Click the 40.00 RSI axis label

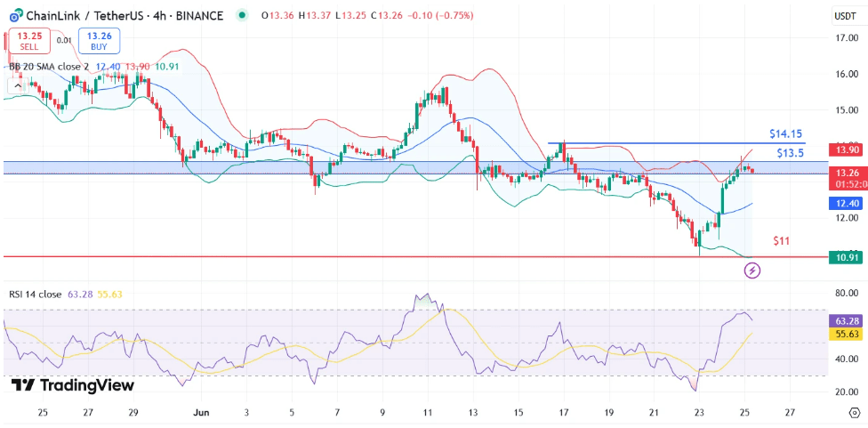[847, 359]
